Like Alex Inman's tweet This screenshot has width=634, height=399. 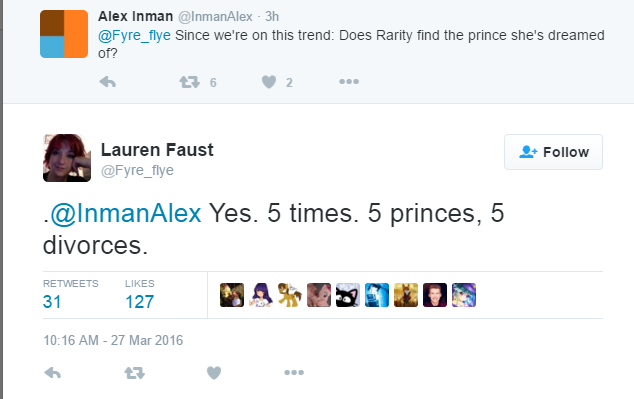click(269, 82)
